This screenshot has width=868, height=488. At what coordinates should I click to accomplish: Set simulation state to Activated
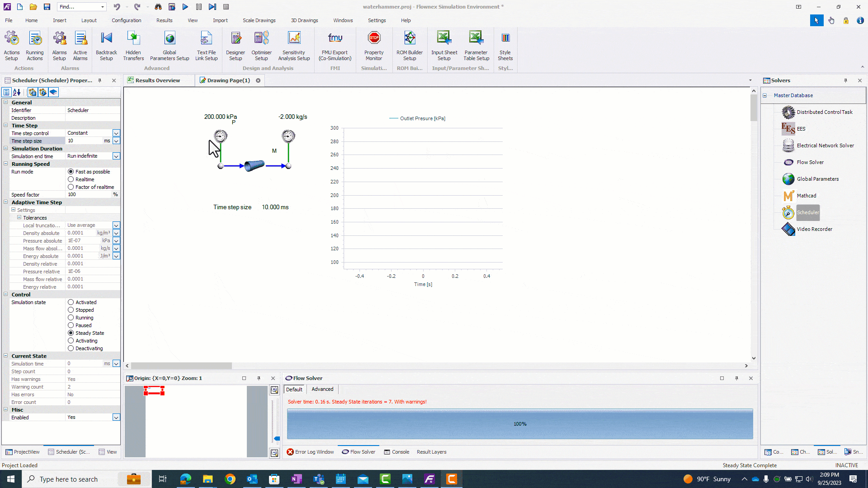[71, 302]
